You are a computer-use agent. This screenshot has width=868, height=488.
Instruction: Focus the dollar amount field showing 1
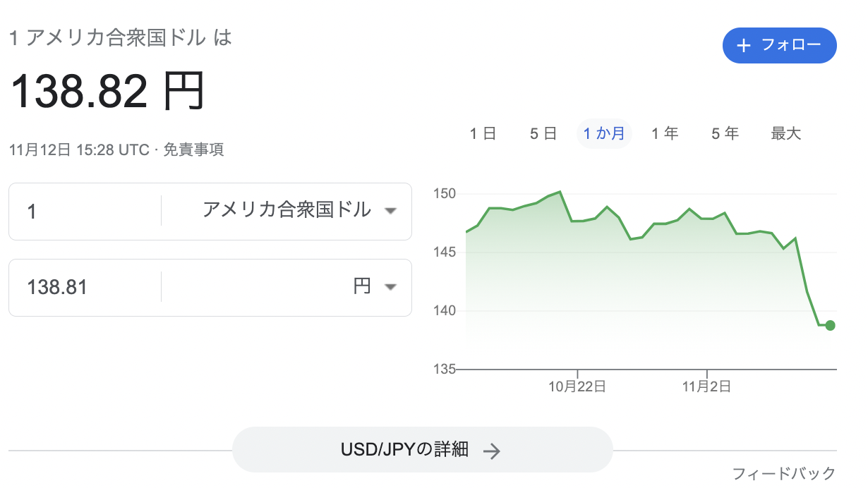85,211
